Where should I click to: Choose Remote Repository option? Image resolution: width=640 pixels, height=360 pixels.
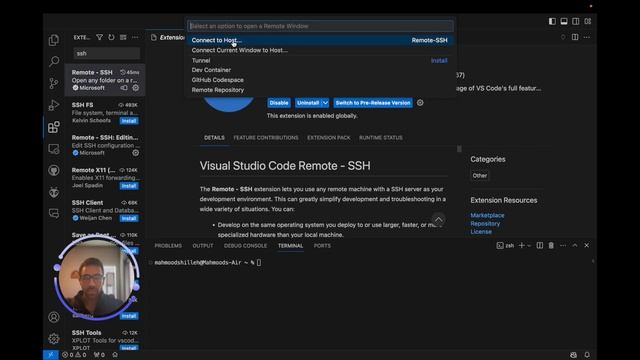pyautogui.click(x=320, y=90)
